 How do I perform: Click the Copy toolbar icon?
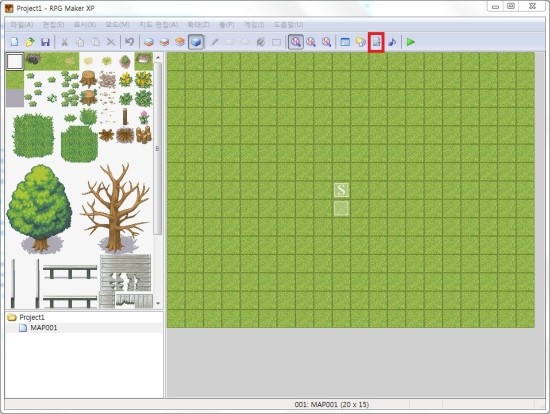(x=80, y=42)
